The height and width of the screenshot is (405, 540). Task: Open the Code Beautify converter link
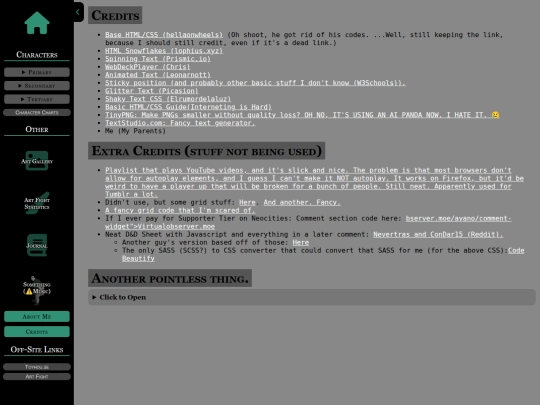coord(323,255)
